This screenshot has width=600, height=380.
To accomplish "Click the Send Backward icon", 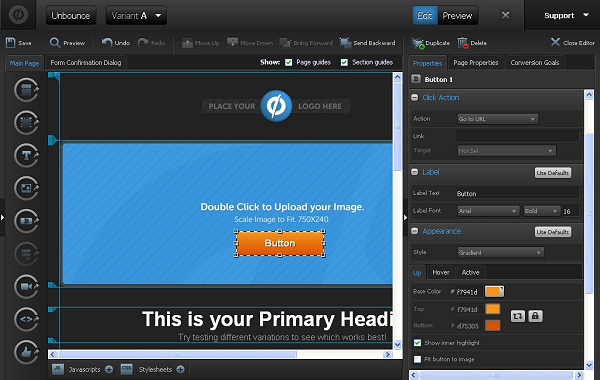I will [345, 42].
